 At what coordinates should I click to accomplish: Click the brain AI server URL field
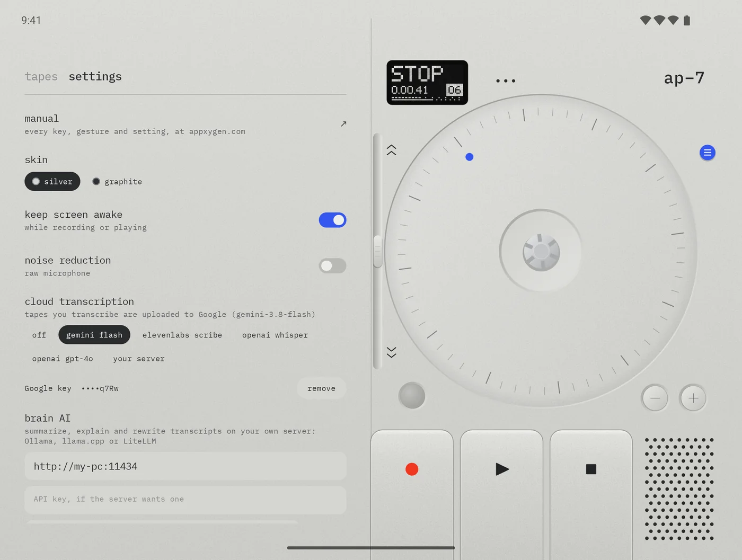(185, 466)
